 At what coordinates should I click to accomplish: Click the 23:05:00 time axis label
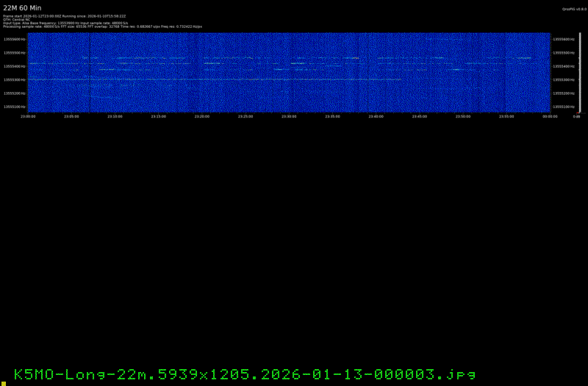(71, 116)
